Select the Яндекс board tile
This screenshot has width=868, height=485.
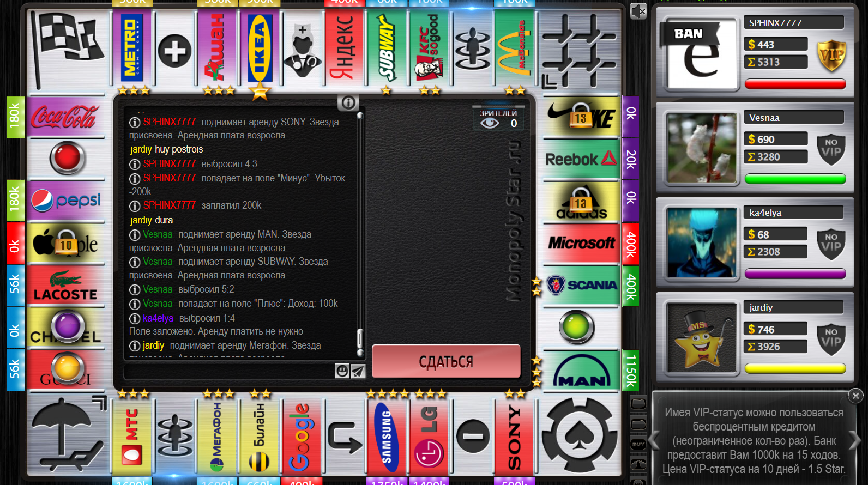coord(345,48)
